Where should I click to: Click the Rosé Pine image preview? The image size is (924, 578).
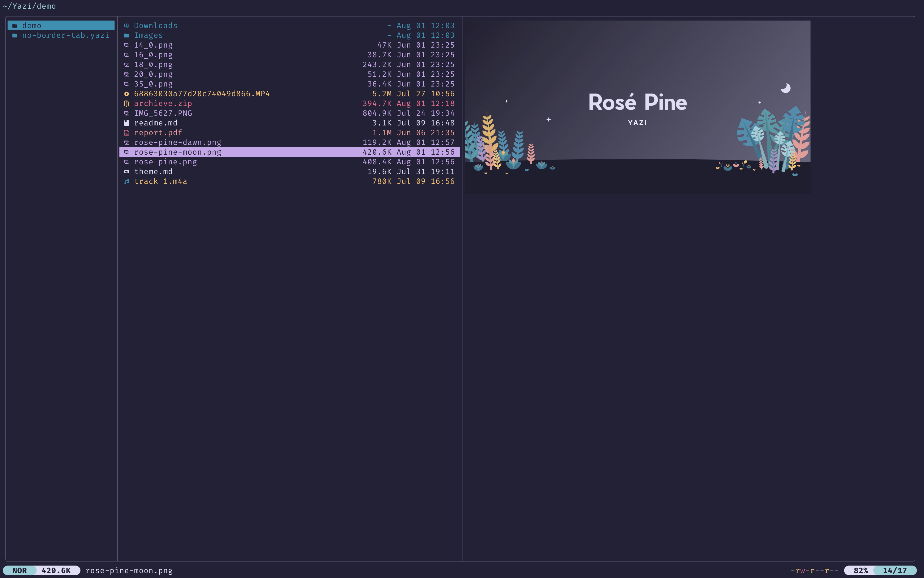(x=637, y=107)
